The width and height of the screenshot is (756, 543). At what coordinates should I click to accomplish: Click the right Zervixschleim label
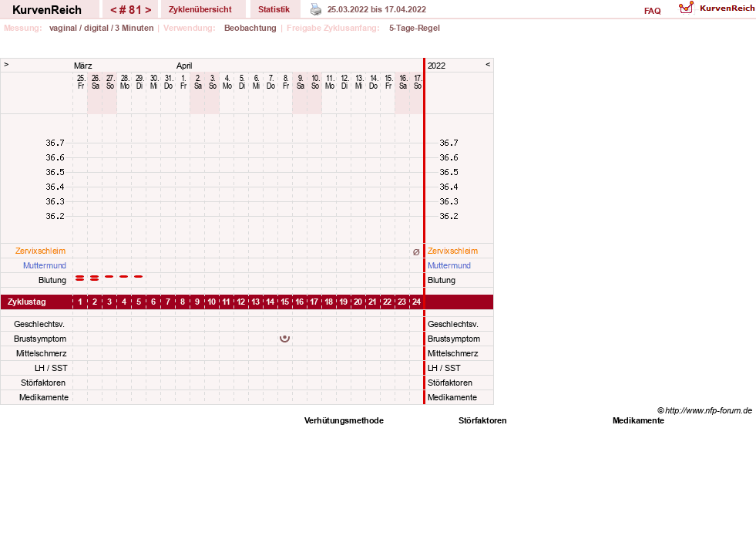pos(452,251)
